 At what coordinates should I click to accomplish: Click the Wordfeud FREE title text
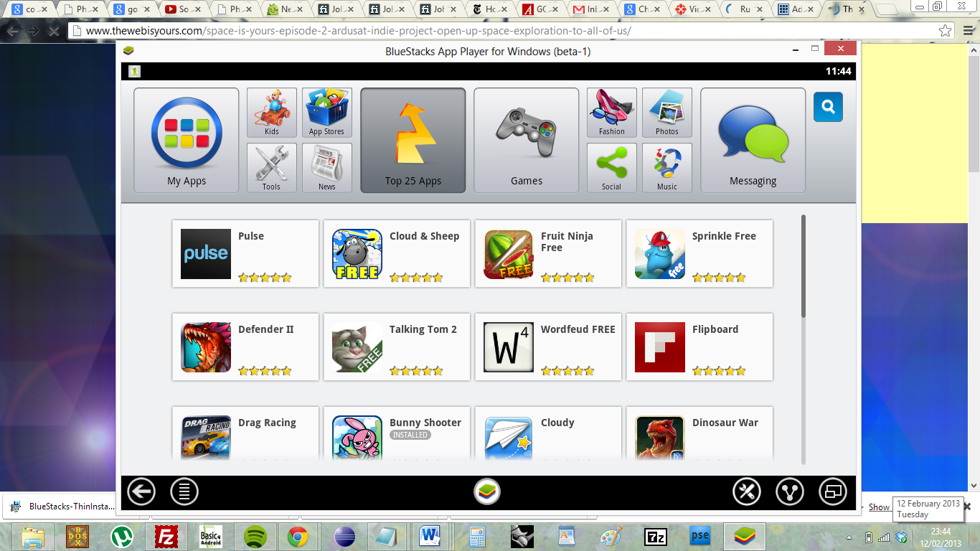pos(578,329)
